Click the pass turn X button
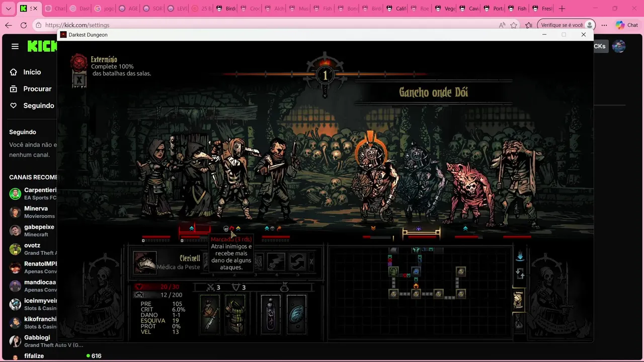The image size is (644, 362). [311, 262]
